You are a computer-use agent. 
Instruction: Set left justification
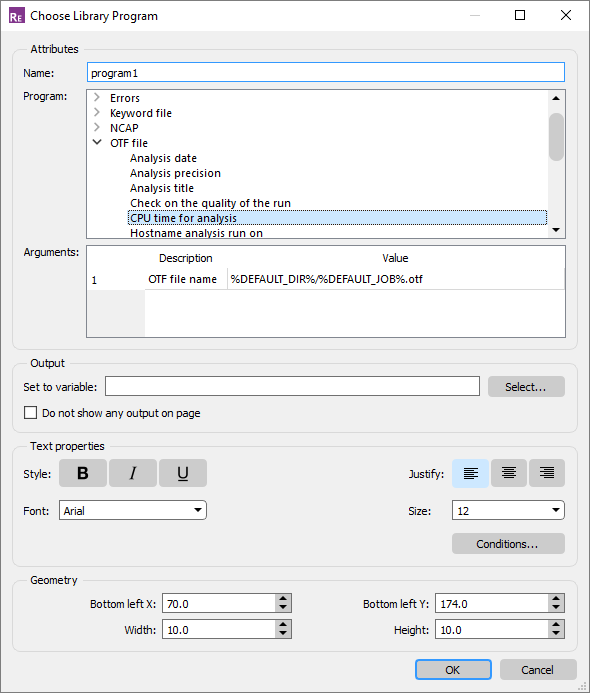pyautogui.click(x=470, y=473)
